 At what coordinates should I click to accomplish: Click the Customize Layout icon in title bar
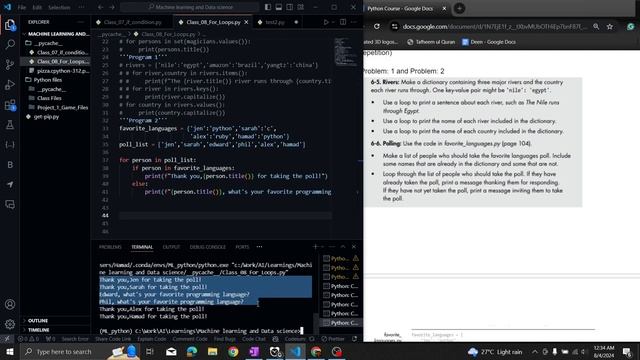point(300,7)
